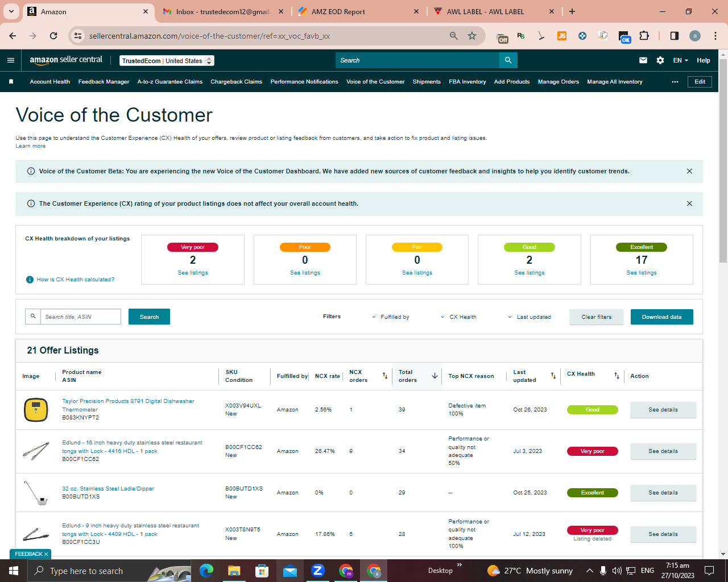Open the Chrome three-dot menu
Image resolution: width=728 pixels, height=582 pixels.
tap(715, 36)
